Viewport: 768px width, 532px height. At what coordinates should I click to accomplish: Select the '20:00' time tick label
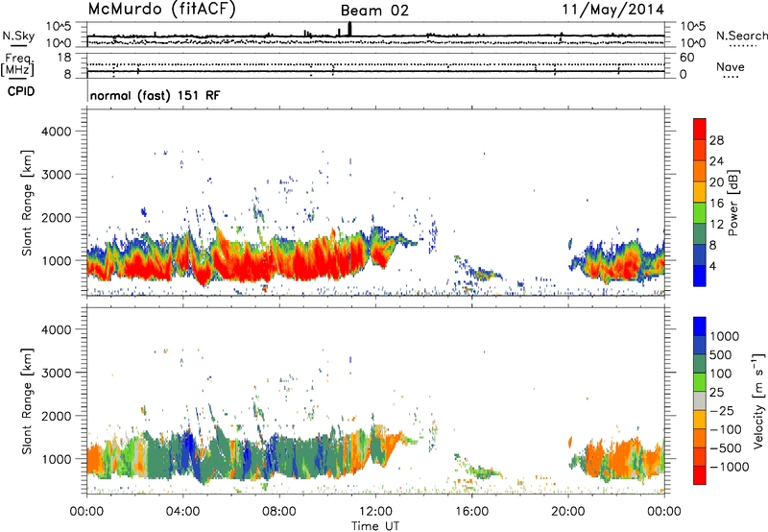567,512
